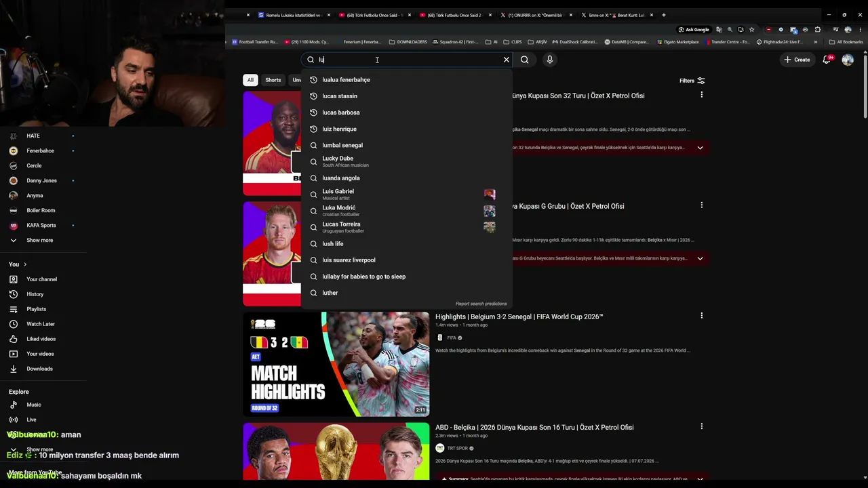Click the Ask Google button
This screenshot has height=488, width=868.
pyautogui.click(x=694, y=30)
